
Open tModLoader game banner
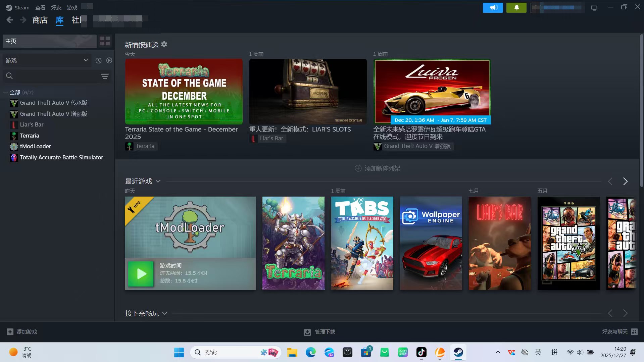pos(190,227)
